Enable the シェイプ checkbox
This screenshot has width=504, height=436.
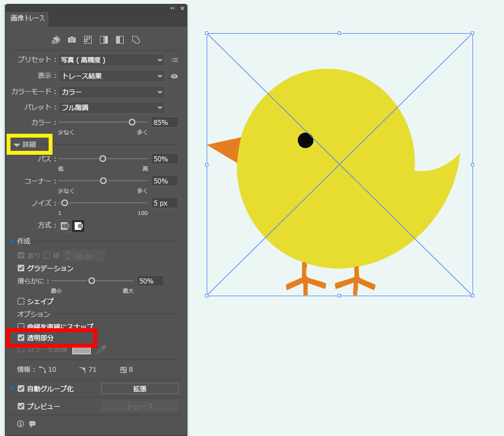[x=21, y=301]
